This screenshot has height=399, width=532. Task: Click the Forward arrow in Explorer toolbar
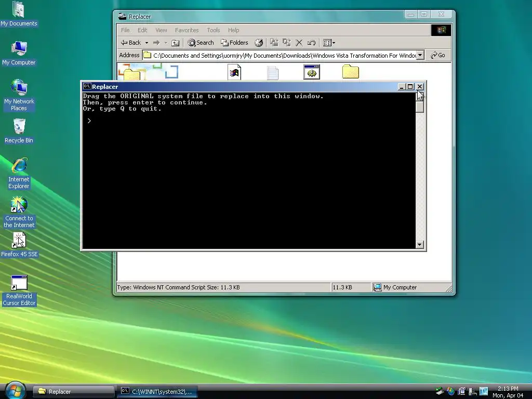pyautogui.click(x=156, y=43)
